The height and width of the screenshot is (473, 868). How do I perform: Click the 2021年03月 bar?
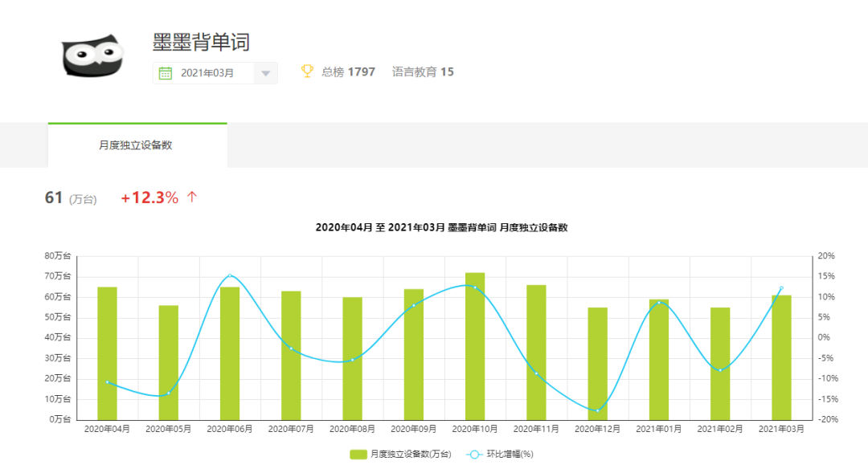point(782,357)
